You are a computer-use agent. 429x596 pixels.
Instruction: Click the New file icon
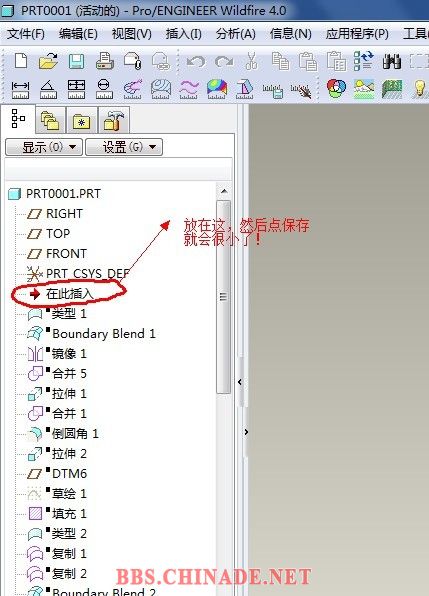click(x=21, y=61)
